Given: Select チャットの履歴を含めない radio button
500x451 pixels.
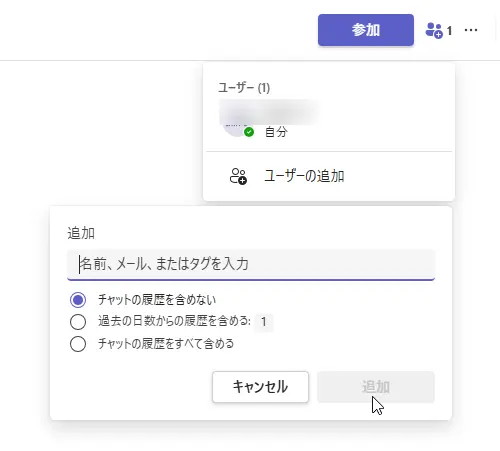Looking at the screenshot, I should [x=78, y=300].
